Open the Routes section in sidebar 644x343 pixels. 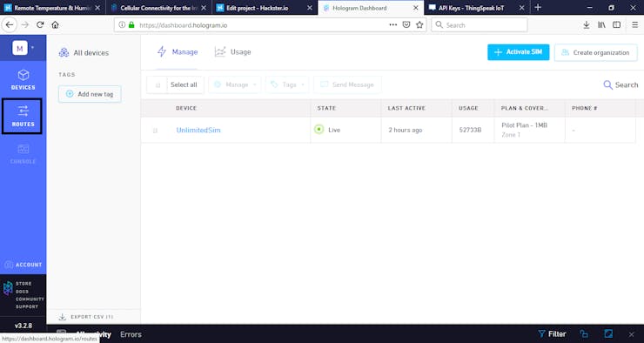pyautogui.click(x=22, y=116)
